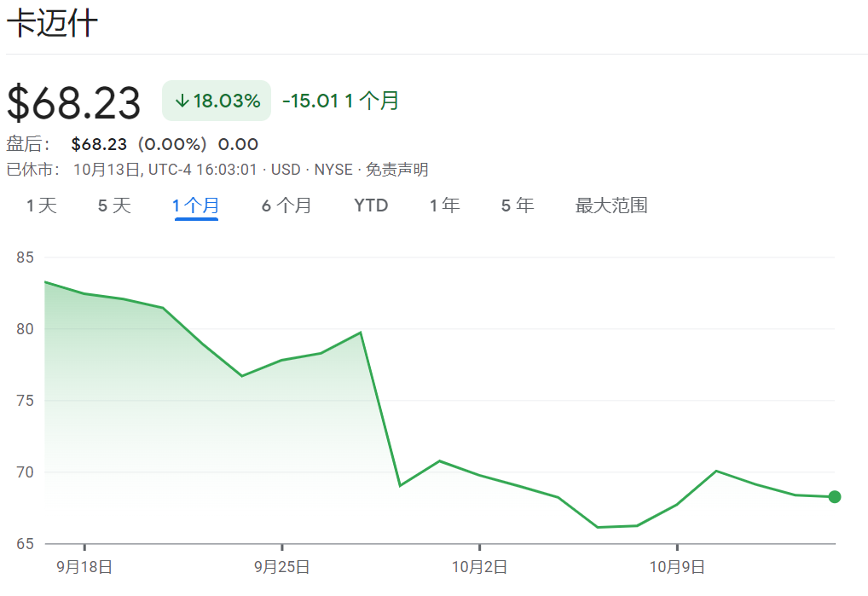Click the 85 y-axis price label

click(25, 257)
